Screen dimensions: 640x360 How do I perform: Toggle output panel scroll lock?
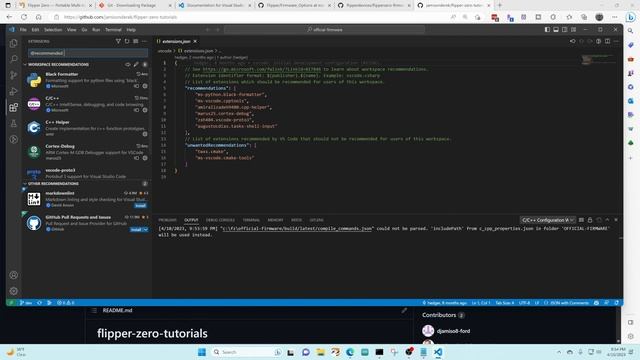tap(590, 220)
